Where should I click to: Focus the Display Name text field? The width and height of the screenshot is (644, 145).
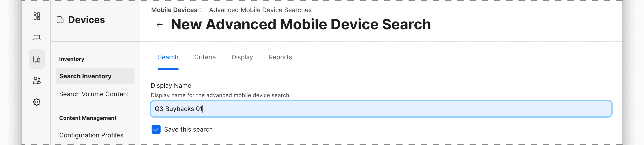click(x=381, y=109)
